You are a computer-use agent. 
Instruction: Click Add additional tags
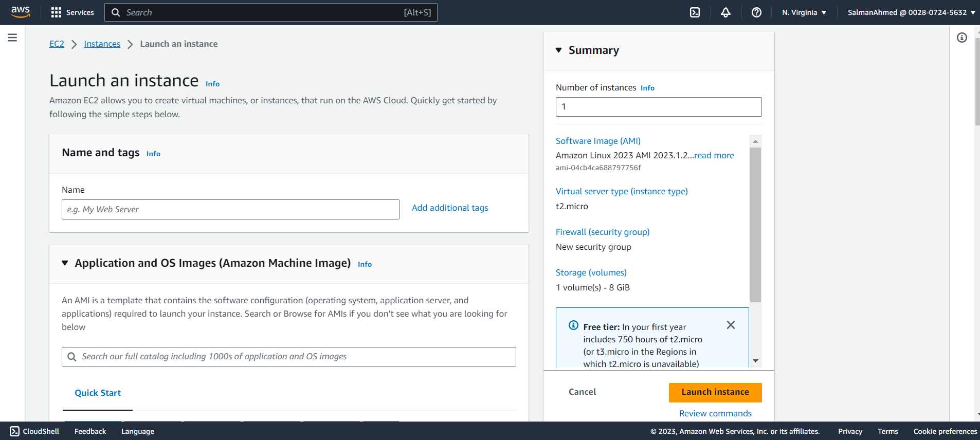point(450,208)
